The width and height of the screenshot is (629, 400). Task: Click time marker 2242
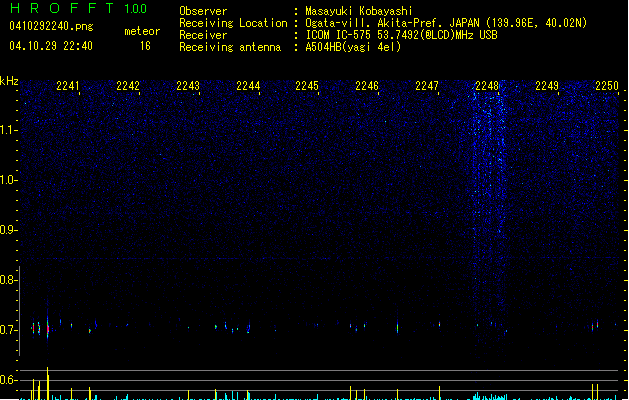coord(128,86)
